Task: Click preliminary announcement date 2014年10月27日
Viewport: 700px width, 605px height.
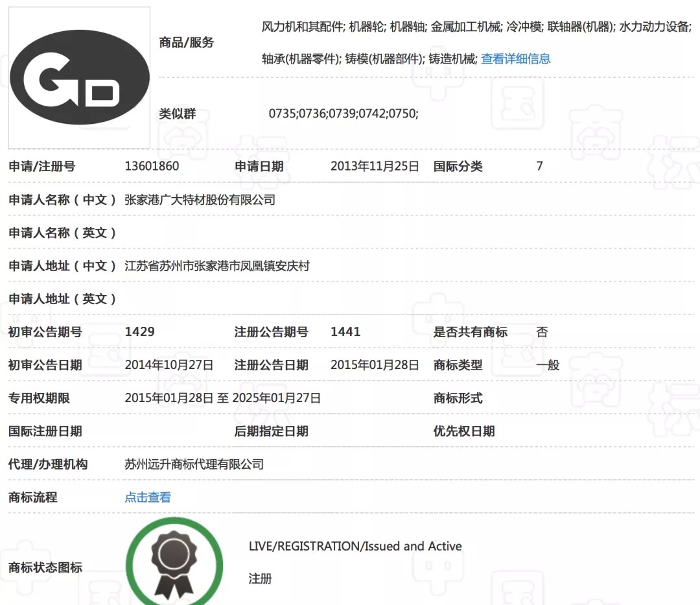Action: pyautogui.click(x=169, y=365)
